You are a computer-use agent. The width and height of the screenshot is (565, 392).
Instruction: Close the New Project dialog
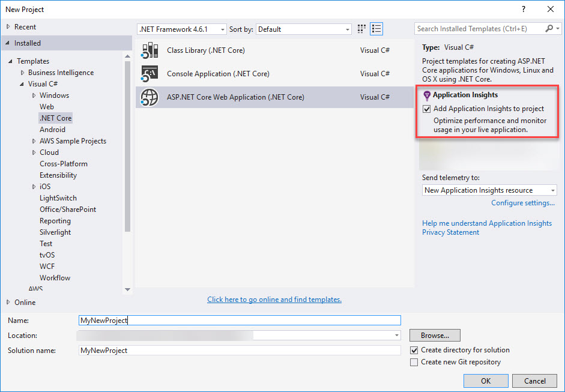tap(551, 10)
